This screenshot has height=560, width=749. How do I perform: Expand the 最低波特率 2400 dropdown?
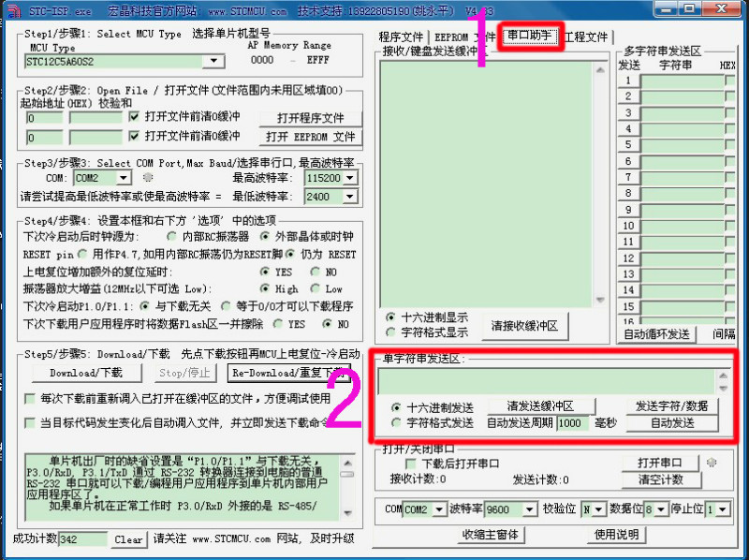[349, 198]
